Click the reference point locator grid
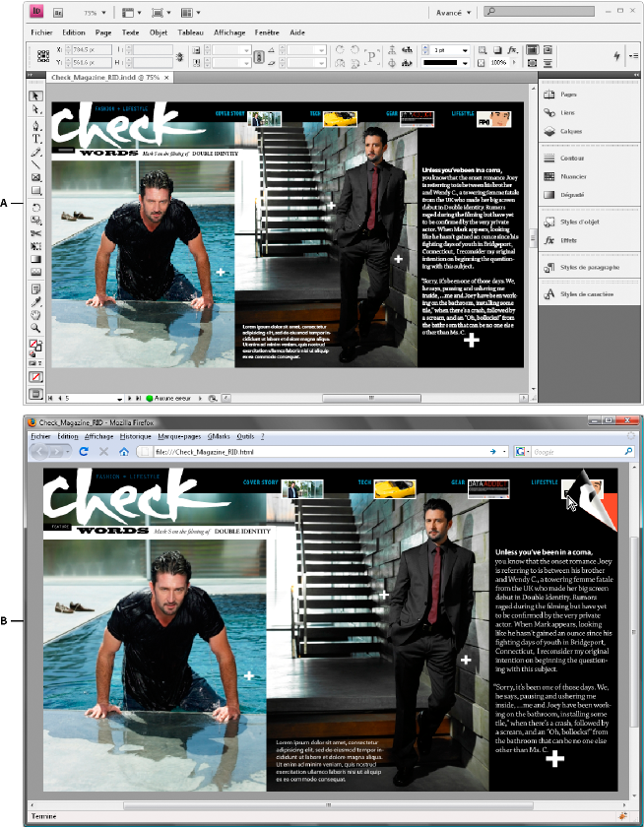This screenshot has height=827, width=644. [43, 56]
